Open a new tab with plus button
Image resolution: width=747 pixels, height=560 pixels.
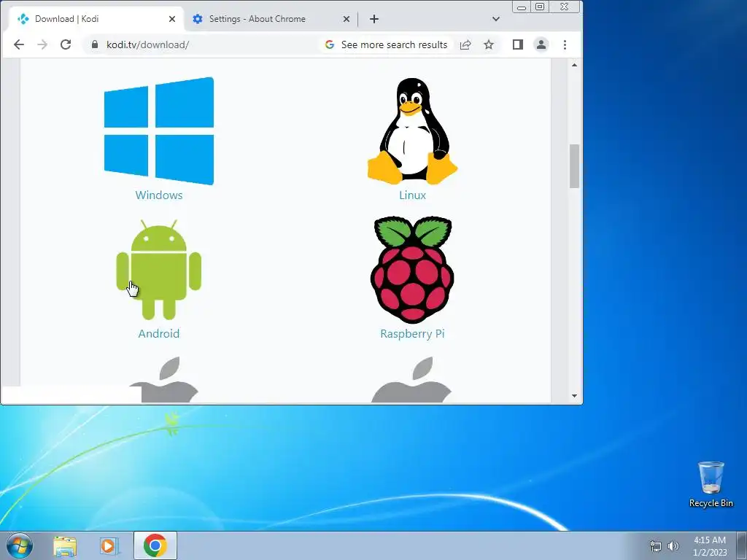(x=374, y=19)
